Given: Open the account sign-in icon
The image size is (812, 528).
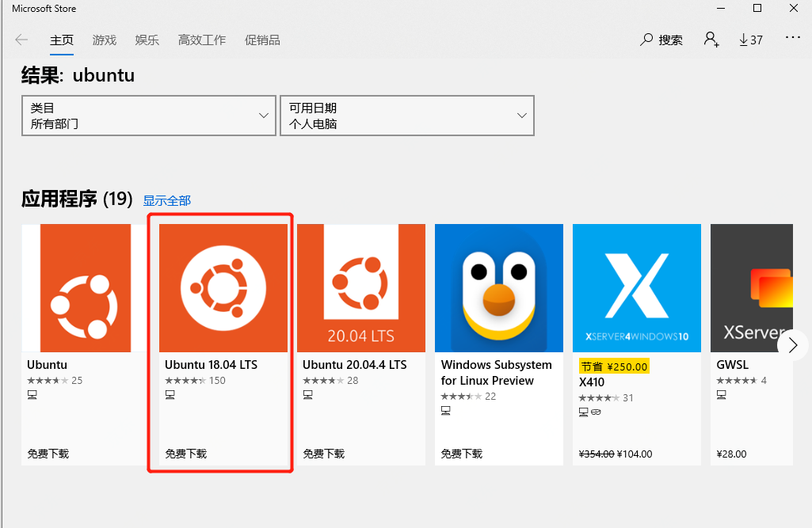Looking at the screenshot, I should pos(711,40).
